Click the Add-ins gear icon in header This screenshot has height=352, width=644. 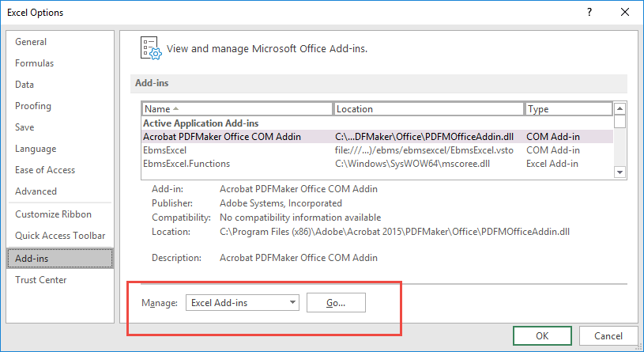point(150,47)
